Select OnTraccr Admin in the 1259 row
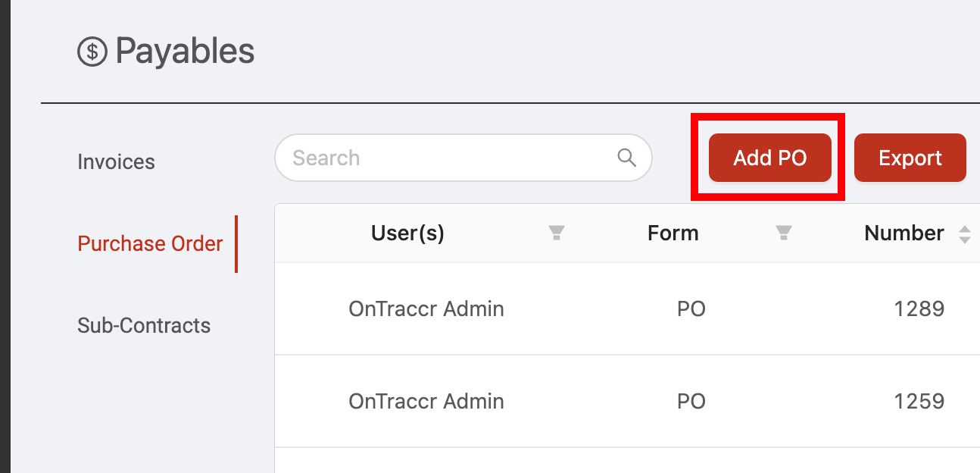980x473 pixels. coord(426,400)
